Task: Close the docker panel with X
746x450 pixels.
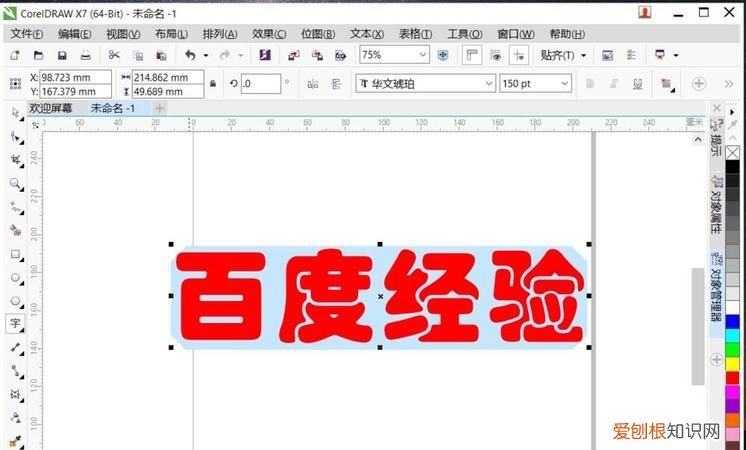Action: click(x=717, y=108)
